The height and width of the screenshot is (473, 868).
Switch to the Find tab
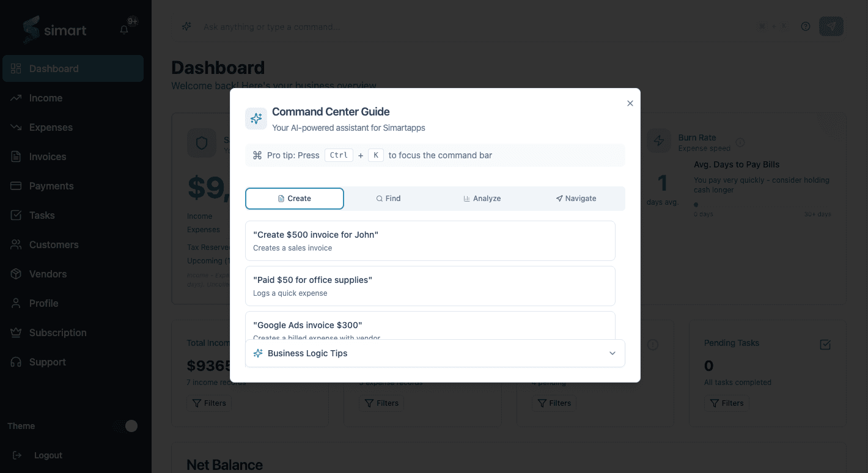[388, 198]
